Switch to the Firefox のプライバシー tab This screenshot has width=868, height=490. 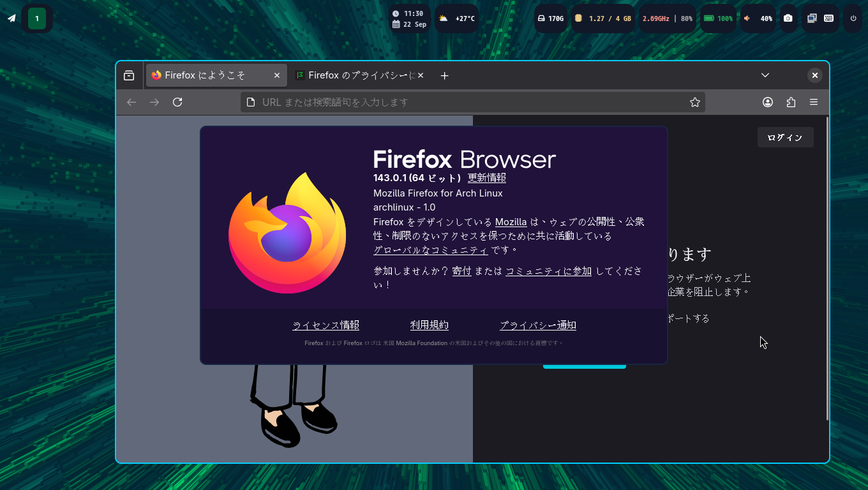pyautogui.click(x=360, y=75)
